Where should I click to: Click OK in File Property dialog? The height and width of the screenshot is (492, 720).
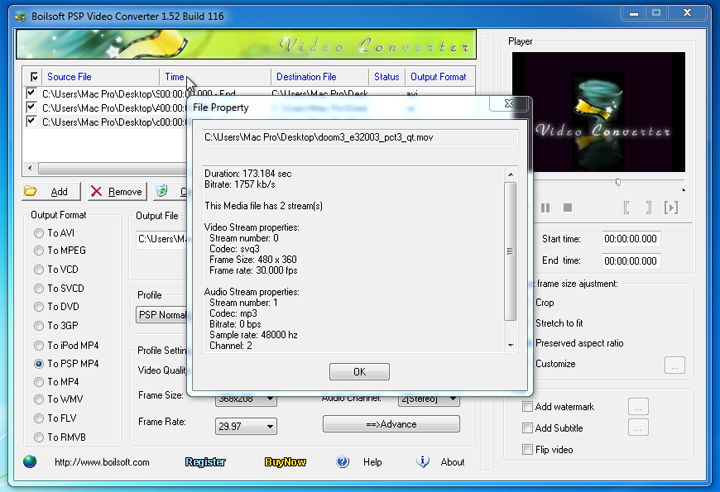click(x=360, y=372)
